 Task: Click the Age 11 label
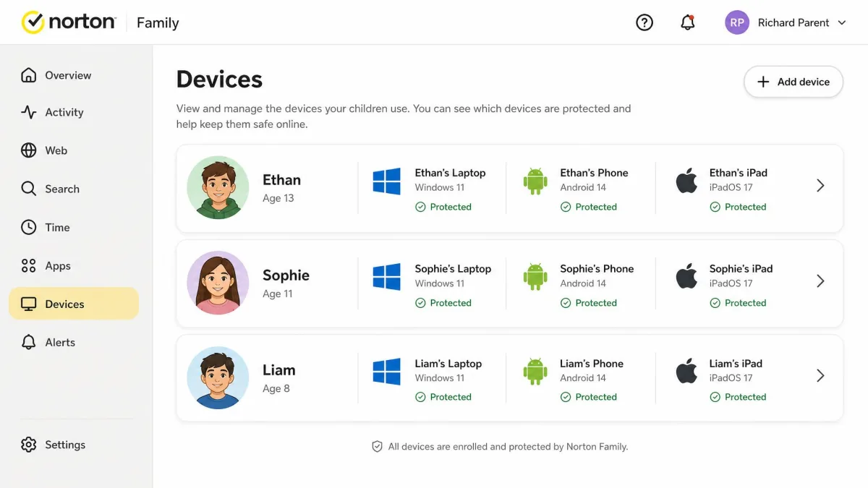(278, 294)
